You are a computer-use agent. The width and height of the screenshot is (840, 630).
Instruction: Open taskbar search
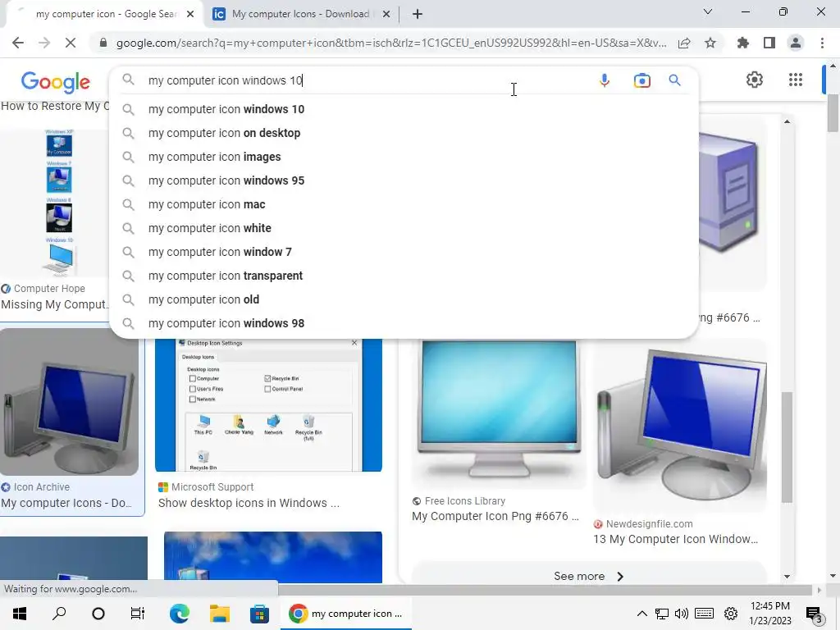[x=59, y=614]
